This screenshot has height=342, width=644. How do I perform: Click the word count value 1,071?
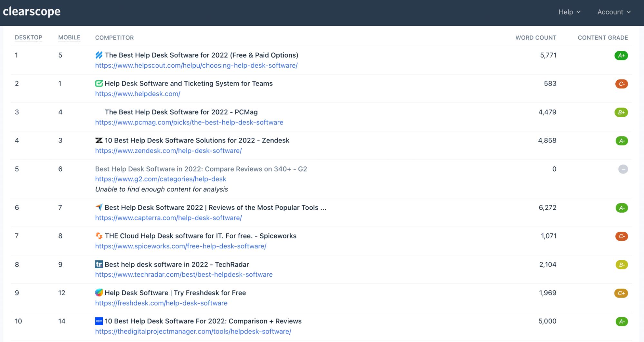(x=548, y=236)
